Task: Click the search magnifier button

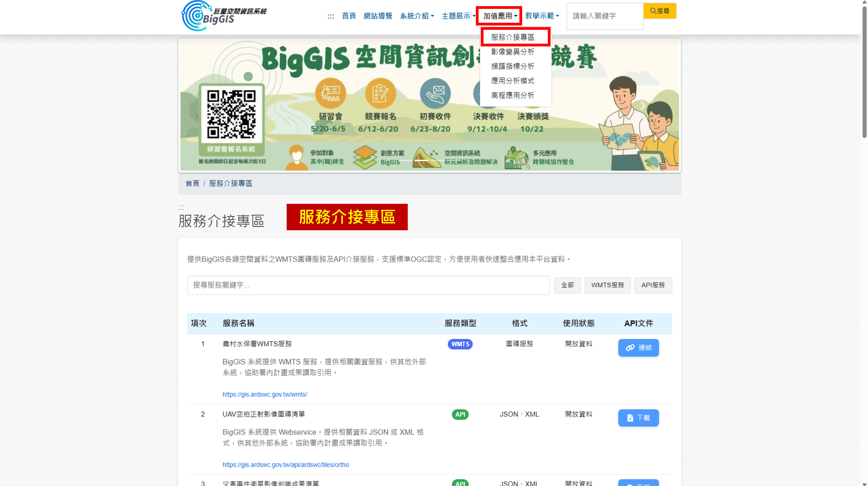Action: tap(659, 11)
